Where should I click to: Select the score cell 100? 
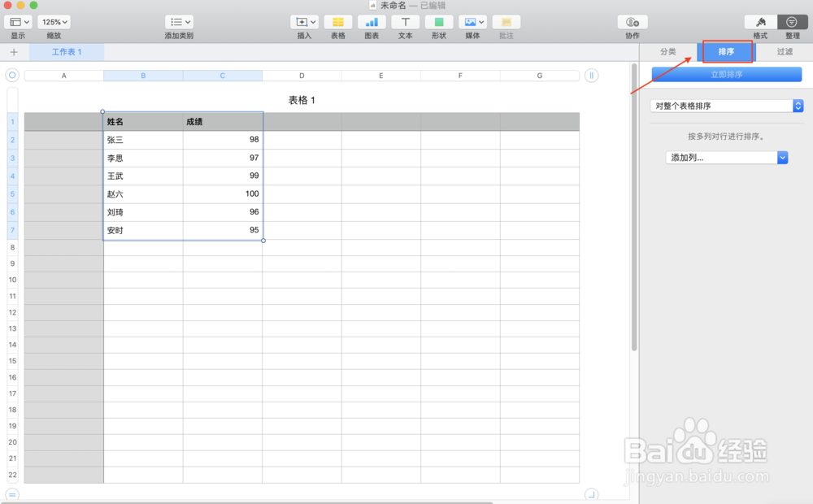pyautogui.click(x=223, y=194)
